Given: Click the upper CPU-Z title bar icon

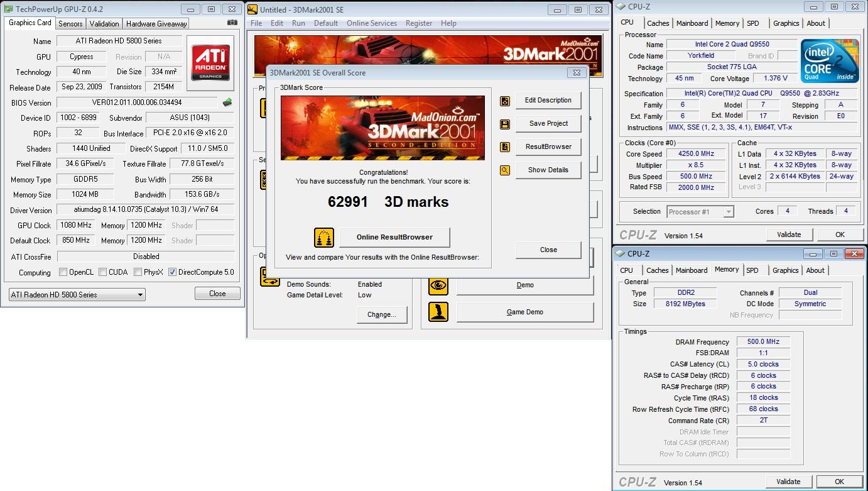Looking at the screenshot, I should tap(621, 7).
